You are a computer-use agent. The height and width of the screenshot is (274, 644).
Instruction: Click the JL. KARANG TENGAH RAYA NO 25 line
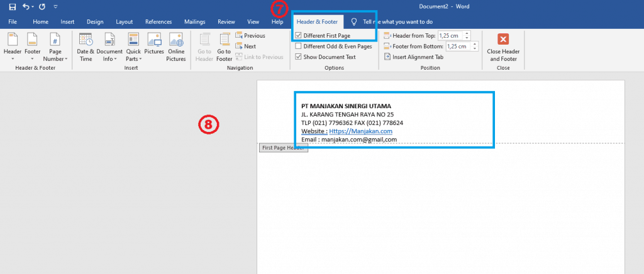coord(347,114)
